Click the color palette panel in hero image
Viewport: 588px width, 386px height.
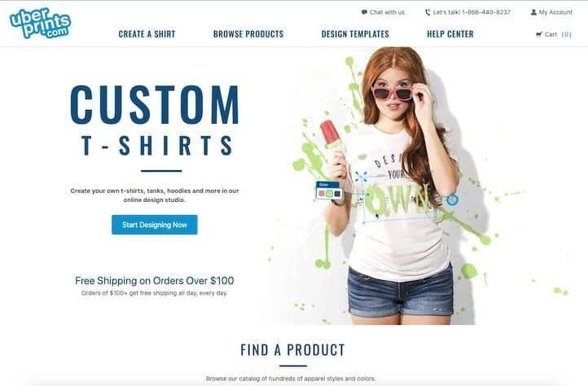[x=328, y=191]
